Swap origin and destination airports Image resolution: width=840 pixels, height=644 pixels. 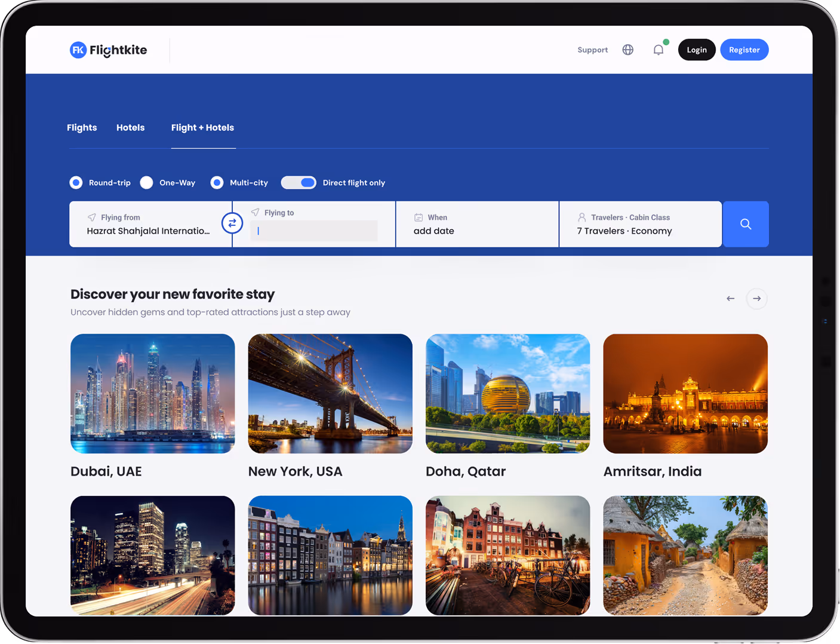(x=232, y=223)
